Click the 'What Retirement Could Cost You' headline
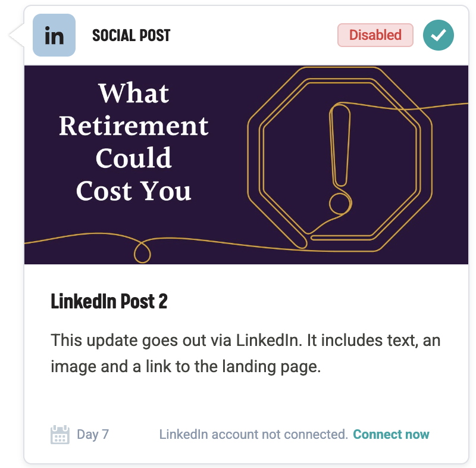The image size is (476, 468). pos(134,143)
